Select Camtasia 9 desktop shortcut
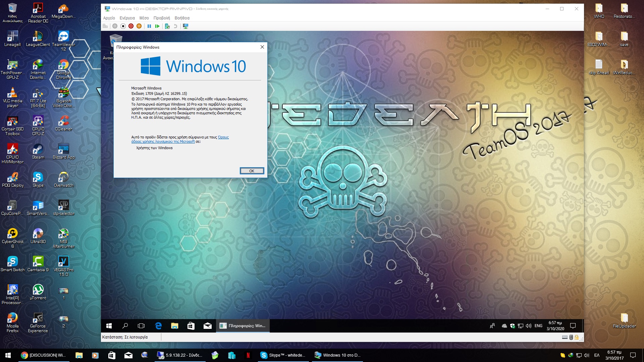The height and width of the screenshot is (362, 644). coord(38,264)
